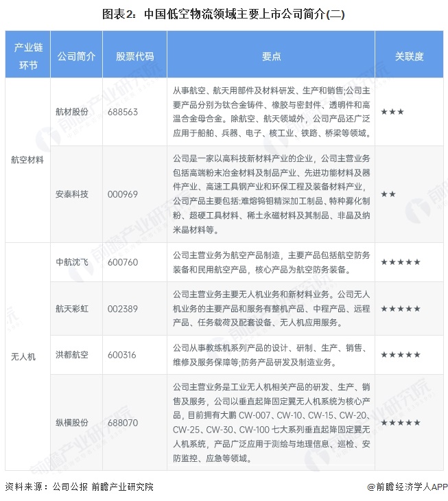Click the three-star rating for 航材股份
The height and width of the screenshot is (501, 448).
(392, 112)
